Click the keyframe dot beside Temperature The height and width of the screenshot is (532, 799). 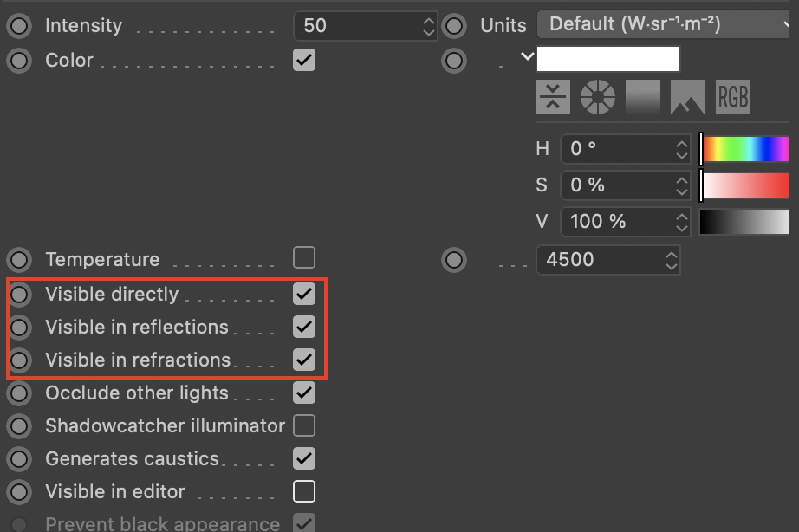pyautogui.click(x=18, y=259)
